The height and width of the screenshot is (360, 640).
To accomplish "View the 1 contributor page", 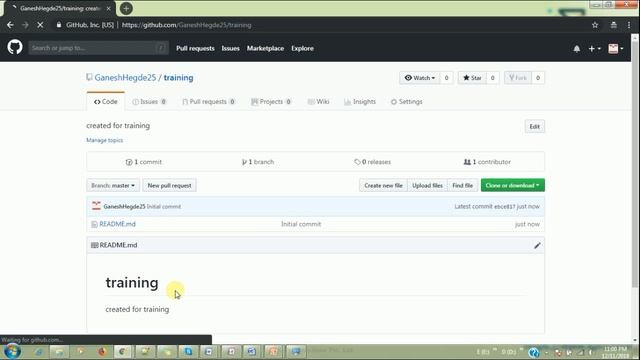I will coord(487,162).
